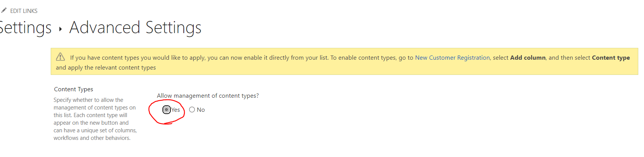Click the pencil icon beside EDIT LINKS
The height and width of the screenshot is (157, 644).
click(4, 10)
